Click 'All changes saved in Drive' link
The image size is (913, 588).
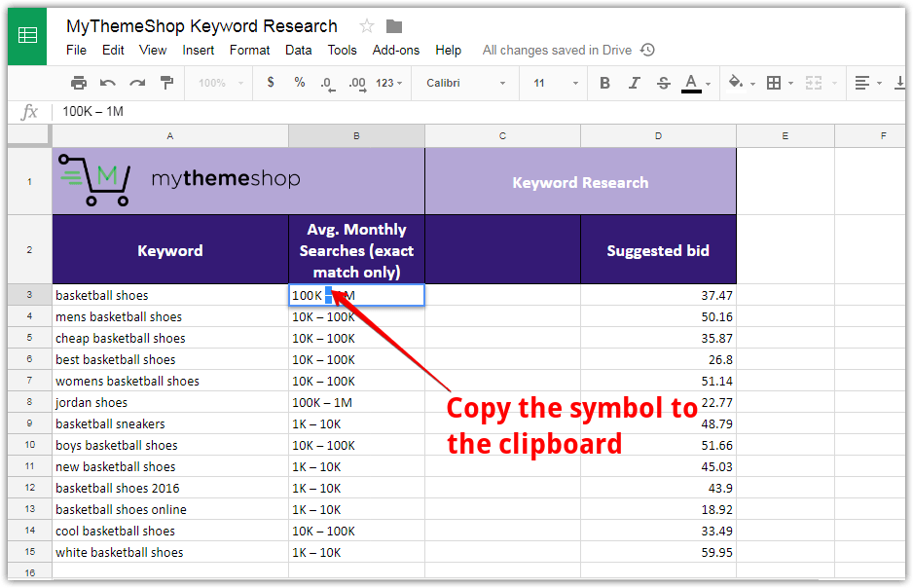[x=557, y=50]
